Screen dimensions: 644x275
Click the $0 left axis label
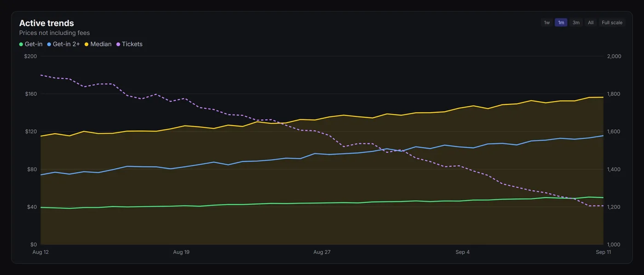point(34,245)
